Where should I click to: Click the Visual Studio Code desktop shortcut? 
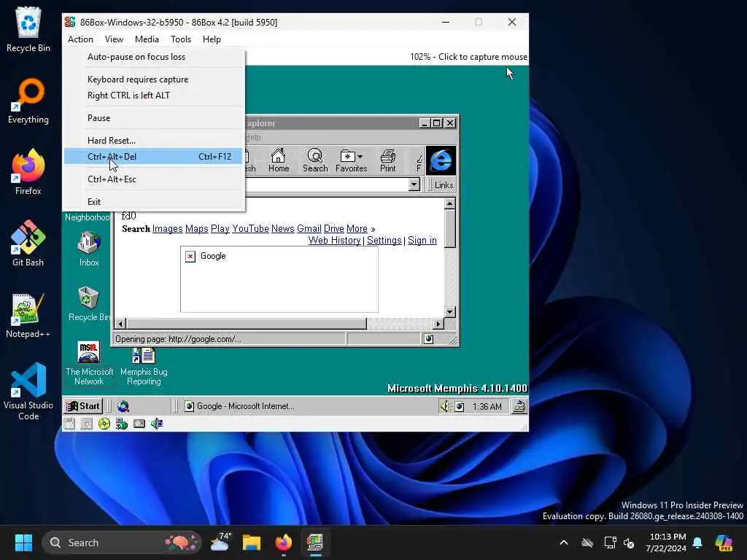pyautogui.click(x=28, y=392)
